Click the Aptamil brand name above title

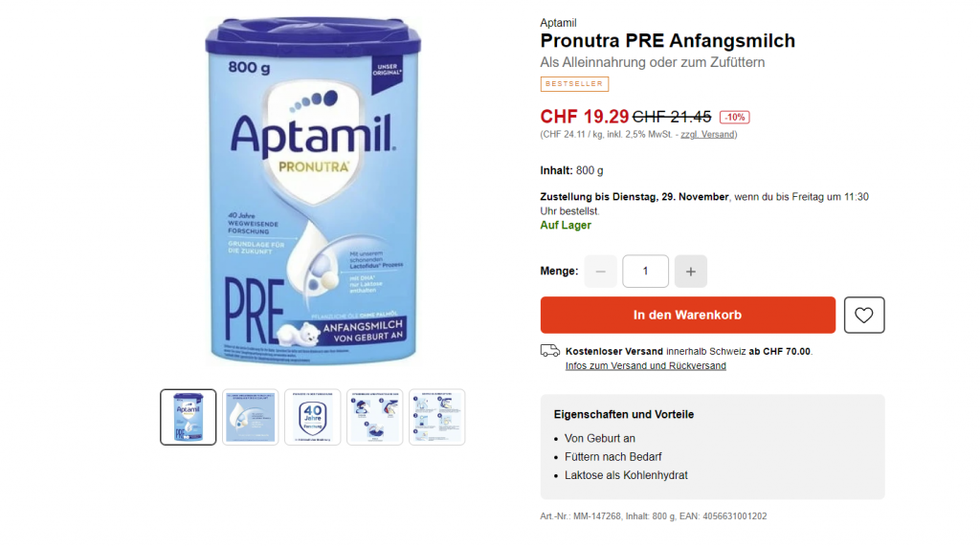[558, 23]
